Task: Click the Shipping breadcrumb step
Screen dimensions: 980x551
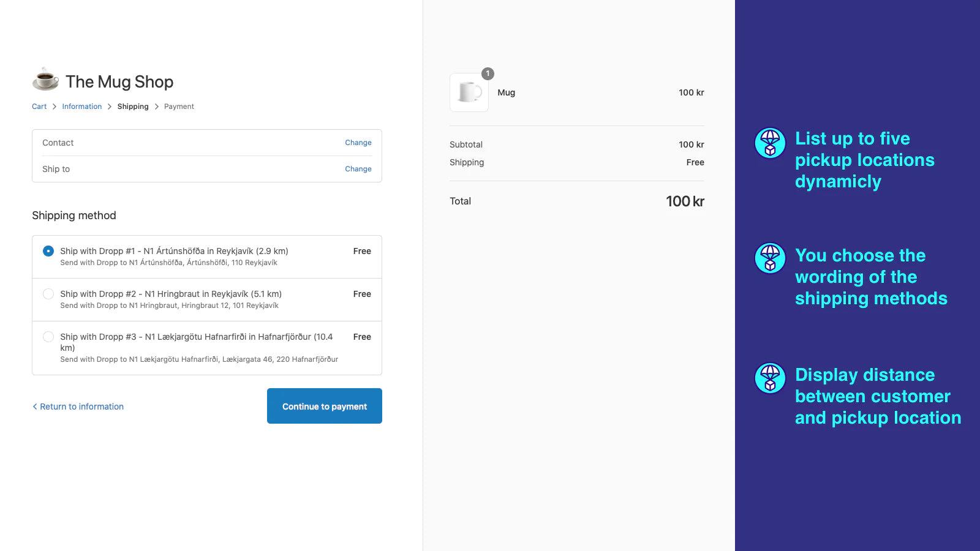Action: (133, 107)
